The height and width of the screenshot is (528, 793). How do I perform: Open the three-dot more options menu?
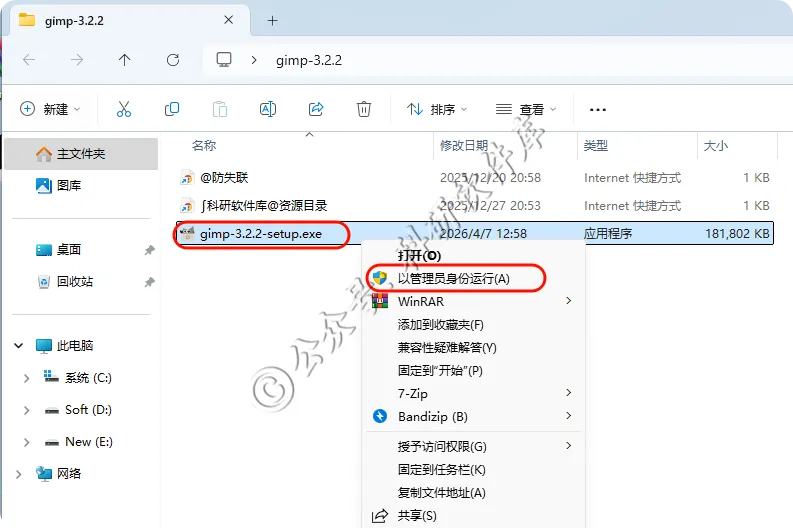[598, 110]
